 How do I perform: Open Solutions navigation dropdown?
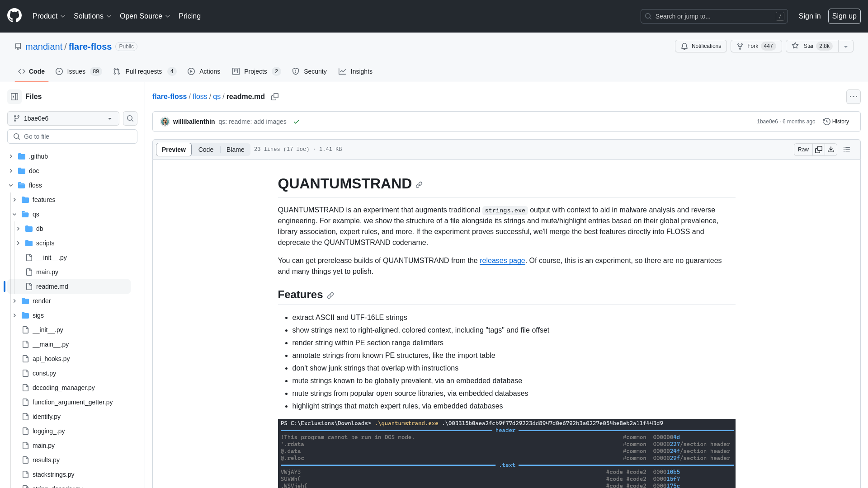[x=92, y=16]
